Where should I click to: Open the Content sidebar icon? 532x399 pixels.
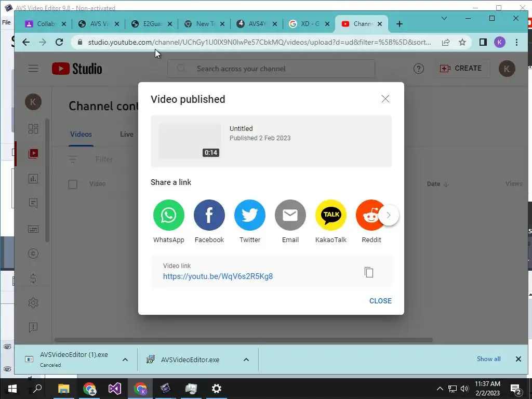[33, 153]
